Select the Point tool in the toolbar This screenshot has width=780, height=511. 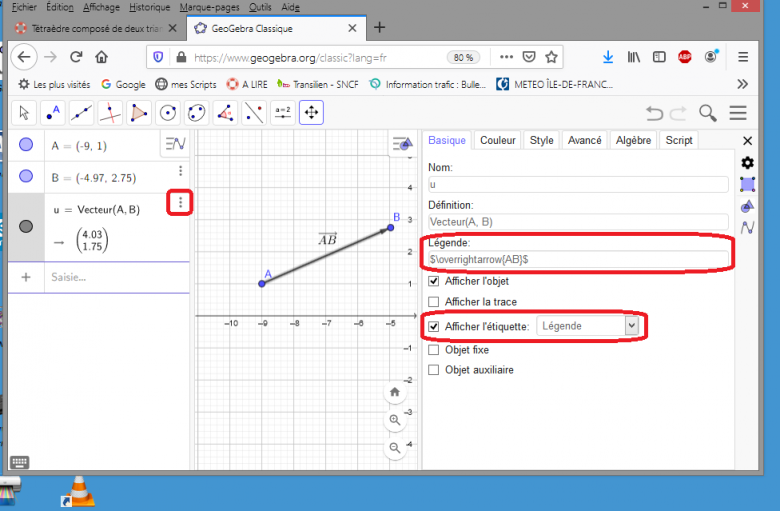click(54, 112)
